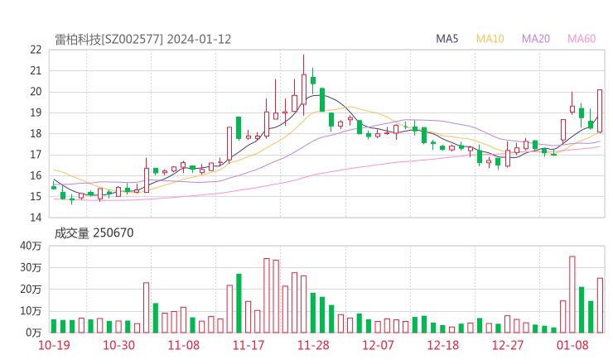Click the 12-07 date axis label
This screenshot has height=364, width=613.
coord(378,345)
